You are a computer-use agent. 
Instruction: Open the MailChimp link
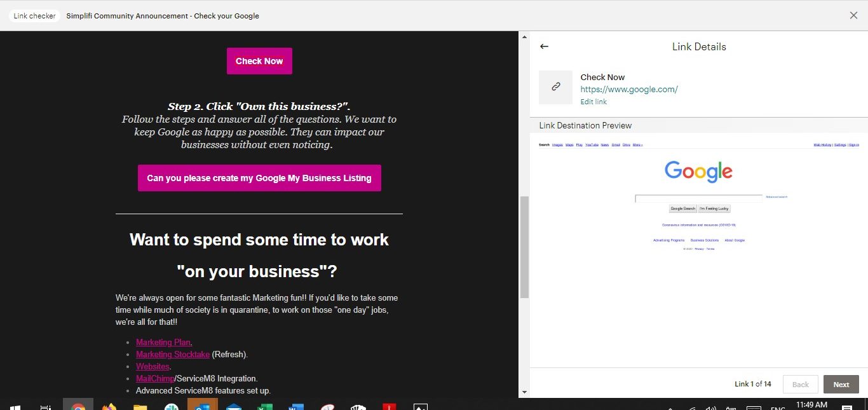(155, 378)
